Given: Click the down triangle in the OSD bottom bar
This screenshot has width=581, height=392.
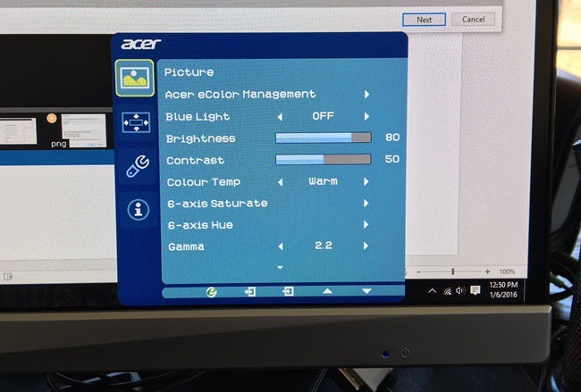Looking at the screenshot, I should tap(366, 291).
